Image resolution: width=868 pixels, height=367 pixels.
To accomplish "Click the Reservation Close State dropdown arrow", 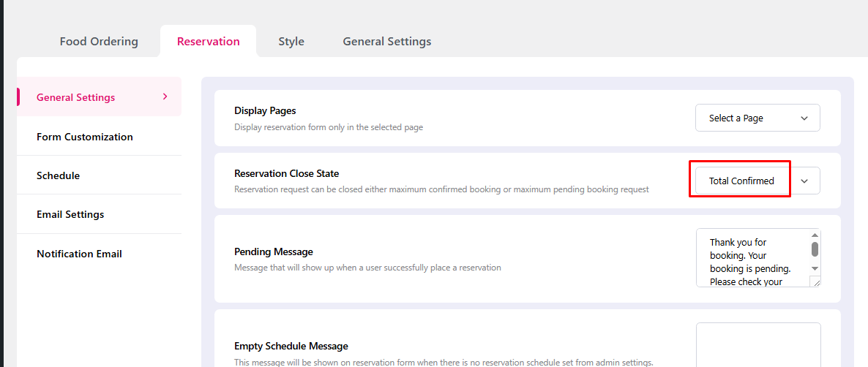I will point(804,181).
